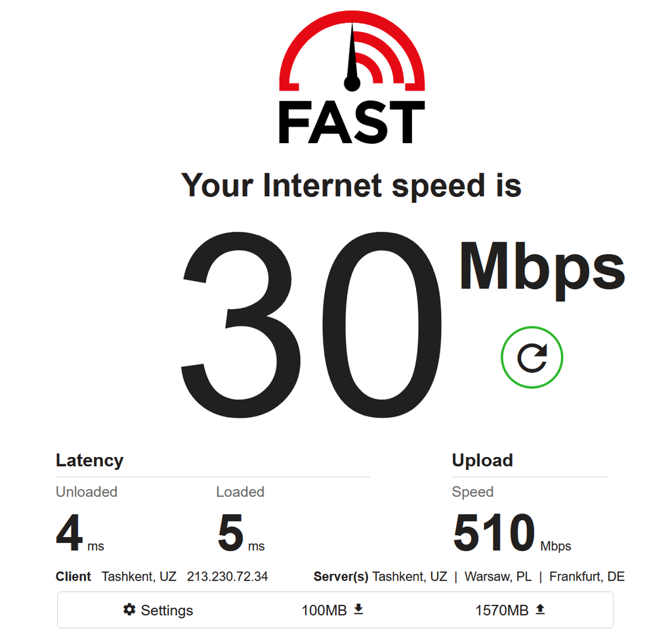The width and height of the screenshot is (672, 637).
Task: Click the 1570MB uploaded data label
Action: [x=502, y=610]
